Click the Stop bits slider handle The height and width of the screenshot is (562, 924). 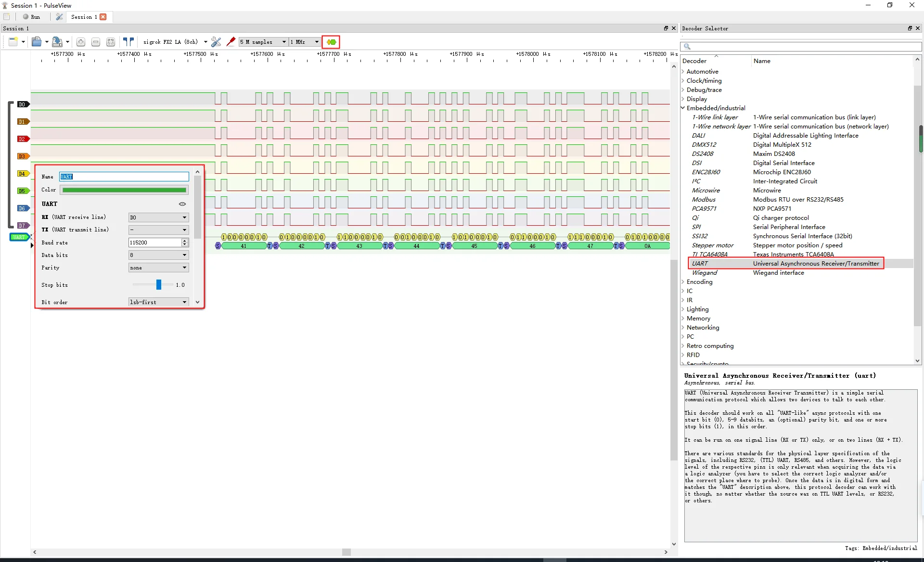click(159, 285)
